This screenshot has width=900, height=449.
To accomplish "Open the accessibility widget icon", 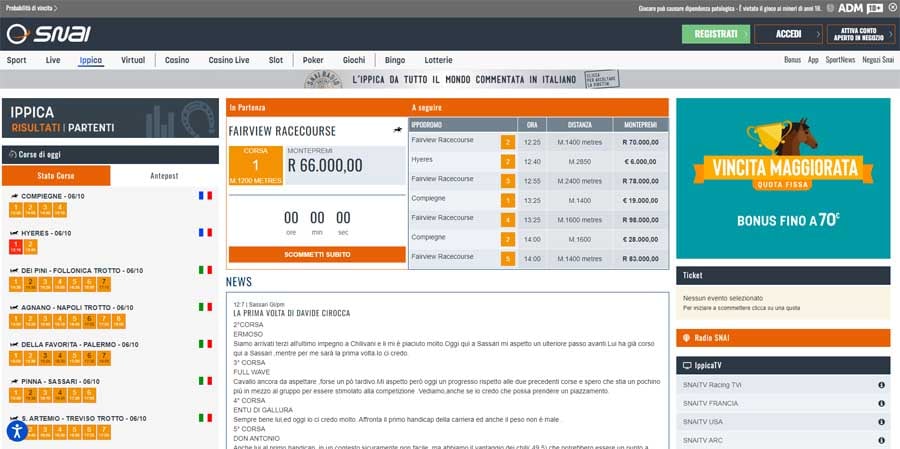I will (x=17, y=431).
